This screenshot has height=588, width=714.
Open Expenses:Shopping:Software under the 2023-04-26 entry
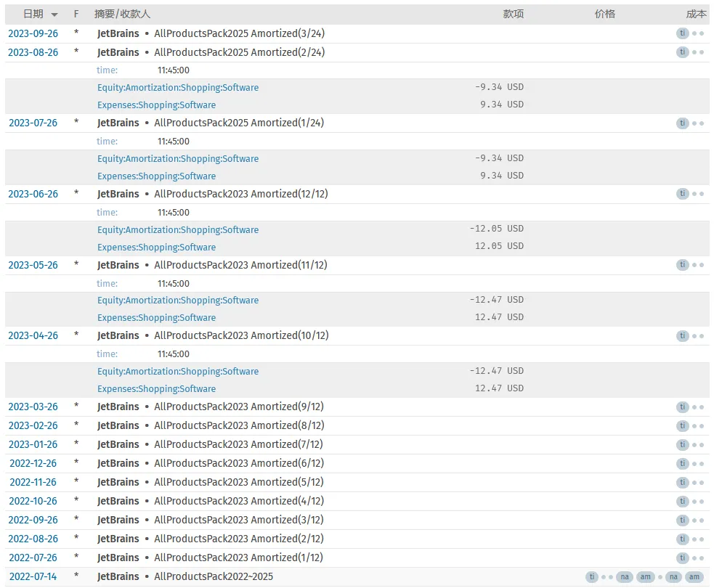[156, 388]
